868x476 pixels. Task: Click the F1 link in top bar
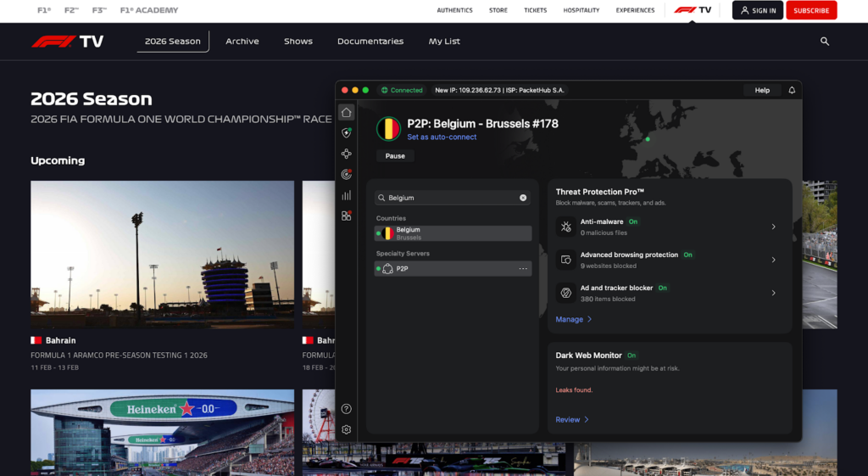point(44,10)
